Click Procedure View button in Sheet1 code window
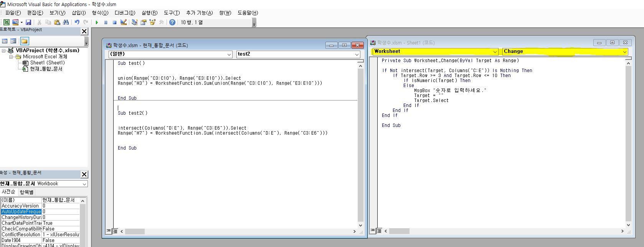This screenshot has height=247, width=644. pos(373,231)
